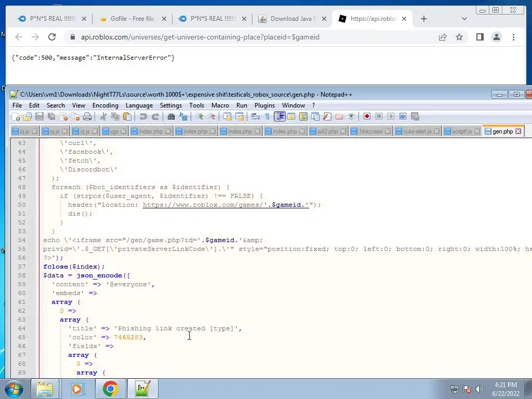This screenshot has width=532, height=399.
Task: Toggle Synchronize Horizontal Scrolling
Action: pos(239,117)
